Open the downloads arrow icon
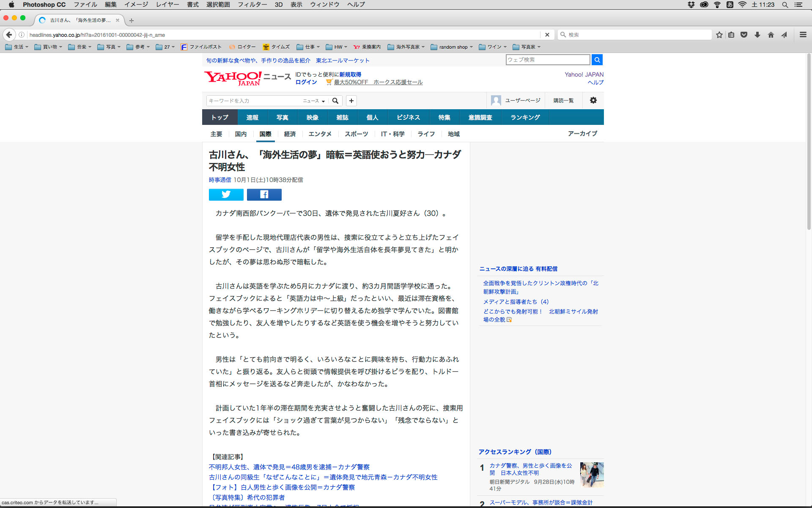Viewport: 812px width, 508px height. [x=757, y=35]
